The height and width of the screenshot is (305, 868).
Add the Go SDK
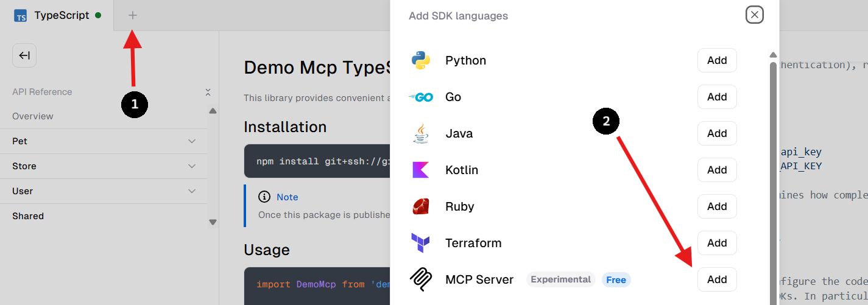point(717,97)
